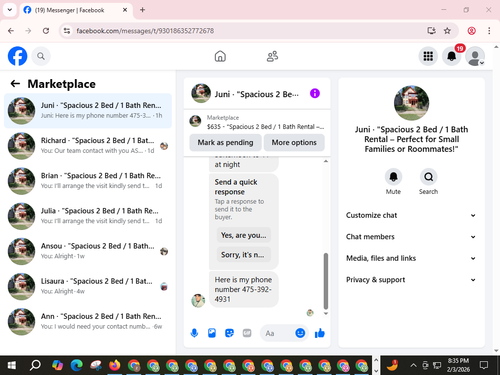Image resolution: width=500 pixels, height=375 pixels.
Task: Click the chat scrollbar thumb
Action: click(x=326, y=281)
